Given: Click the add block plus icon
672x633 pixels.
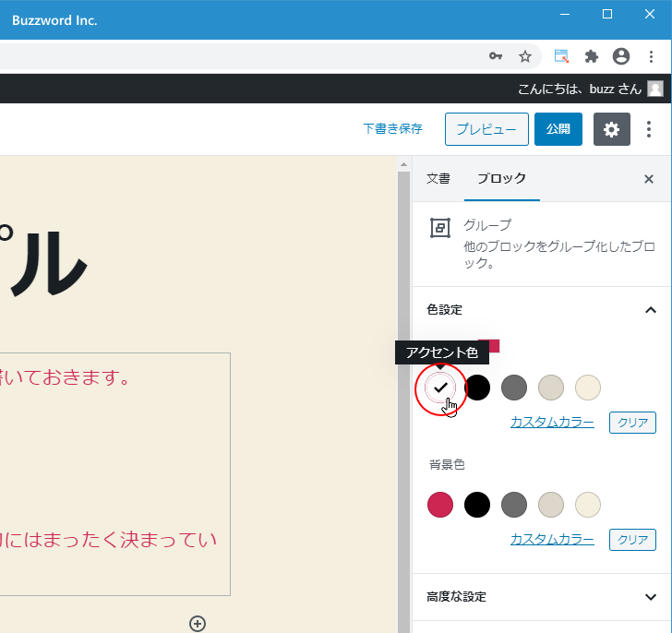Looking at the screenshot, I should tap(197, 624).
